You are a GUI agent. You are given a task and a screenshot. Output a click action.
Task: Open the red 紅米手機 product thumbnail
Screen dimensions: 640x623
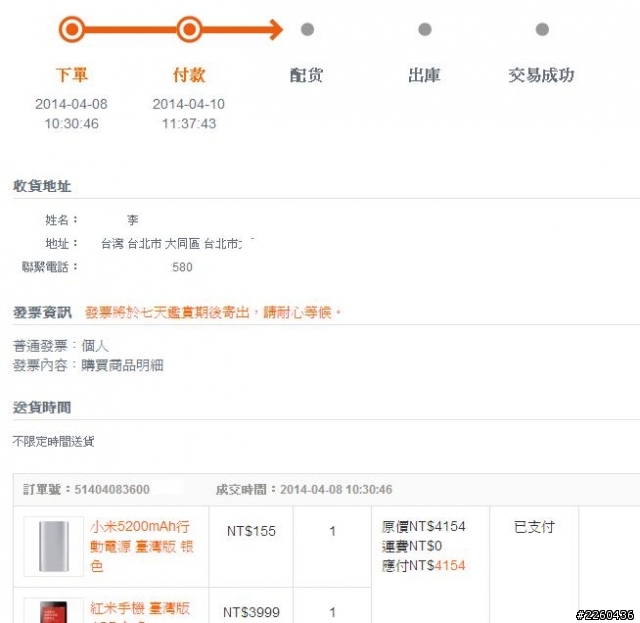53,611
